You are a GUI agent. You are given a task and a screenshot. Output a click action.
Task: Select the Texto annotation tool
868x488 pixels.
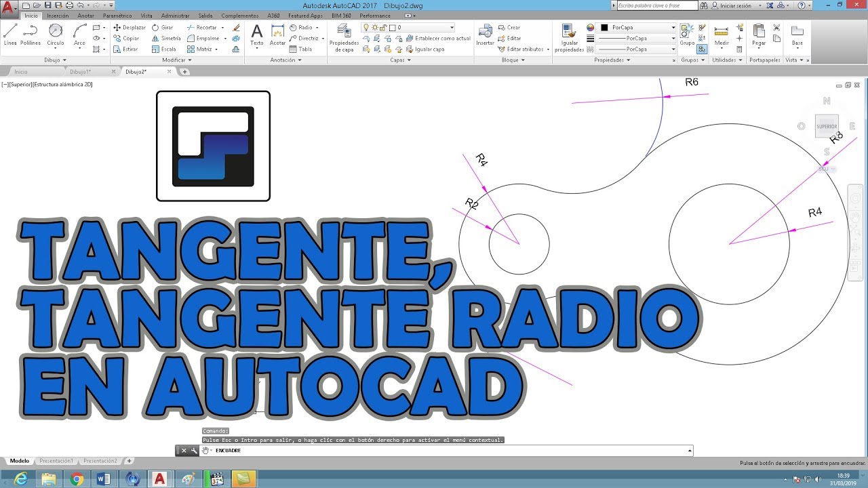[257, 35]
